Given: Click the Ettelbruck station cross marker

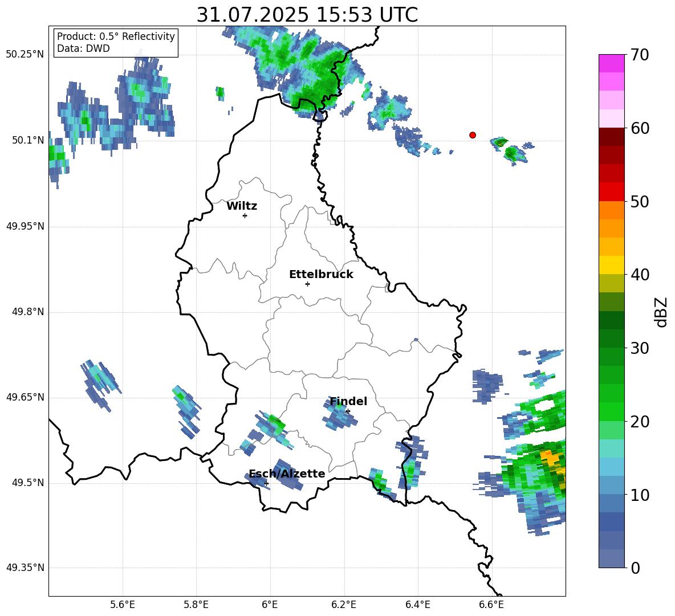Looking at the screenshot, I should pos(307,284).
